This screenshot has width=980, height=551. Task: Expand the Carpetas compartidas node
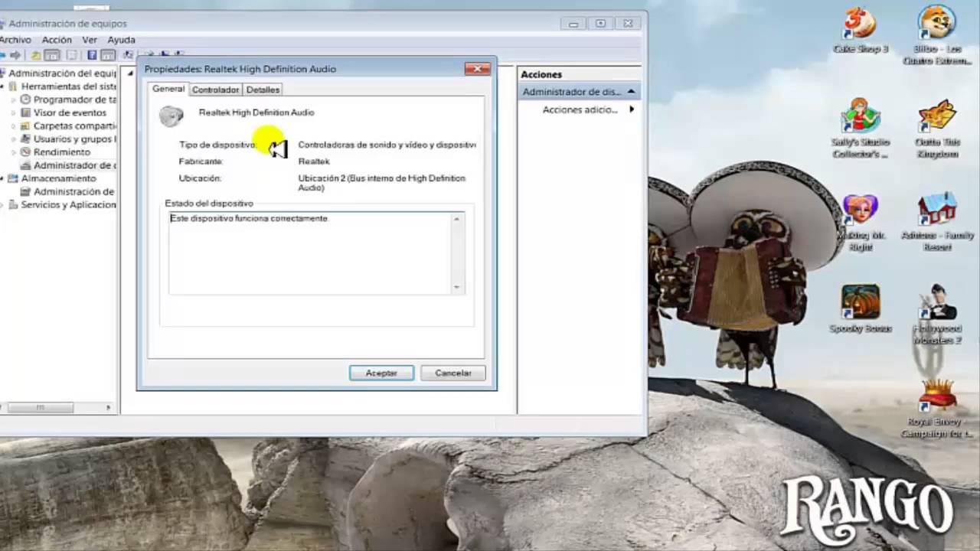click(13, 126)
